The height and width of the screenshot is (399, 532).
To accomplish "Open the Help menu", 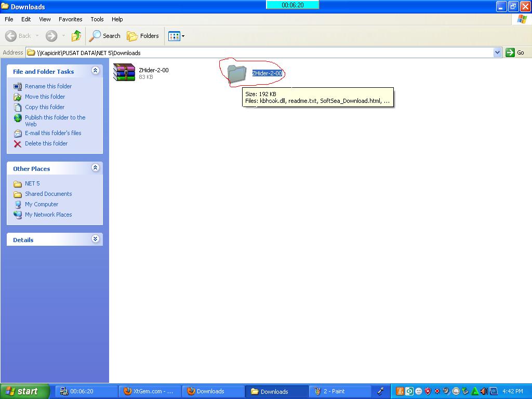I will tap(117, 19).
